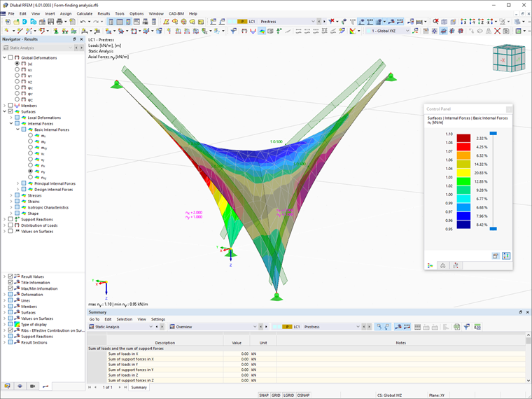Click the next load case arrow in toolbar
This screenshot has height=399, width=532.
pyautogui.click(x=324, y=22)
